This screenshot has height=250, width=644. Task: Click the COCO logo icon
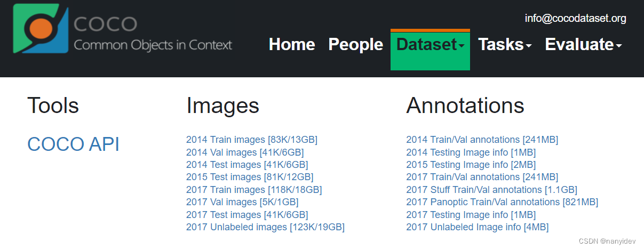tap(41, 29)
